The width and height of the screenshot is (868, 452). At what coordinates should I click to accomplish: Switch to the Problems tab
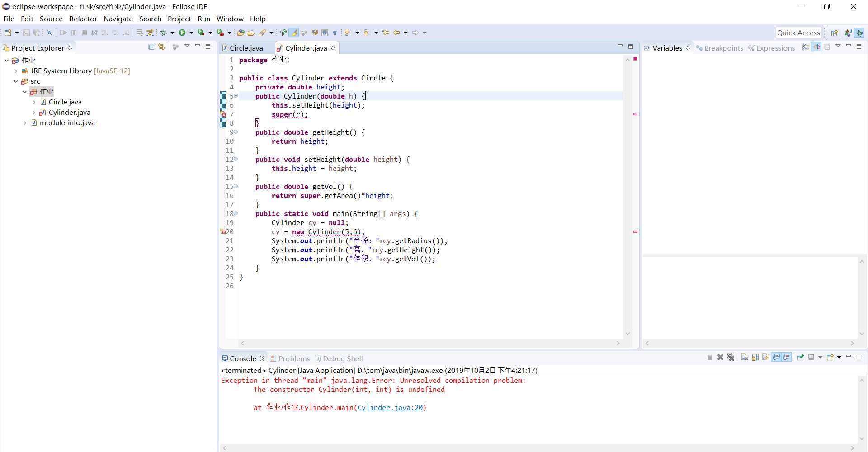[x=290, y=358]
